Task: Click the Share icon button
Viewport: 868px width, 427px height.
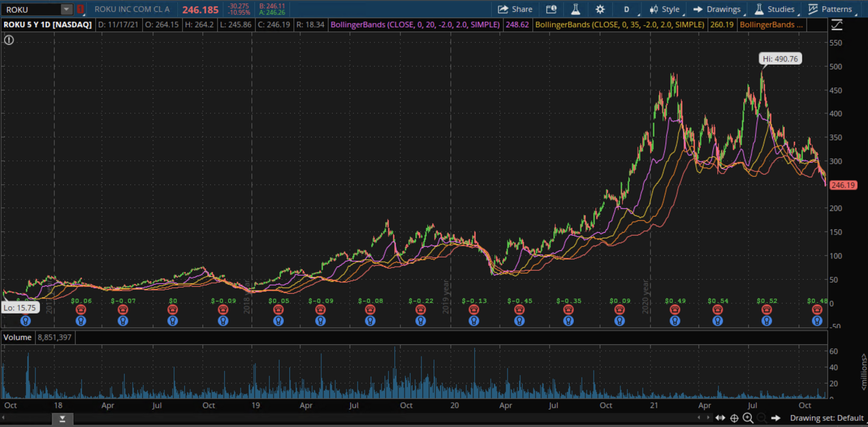Action: pos(515,9)
